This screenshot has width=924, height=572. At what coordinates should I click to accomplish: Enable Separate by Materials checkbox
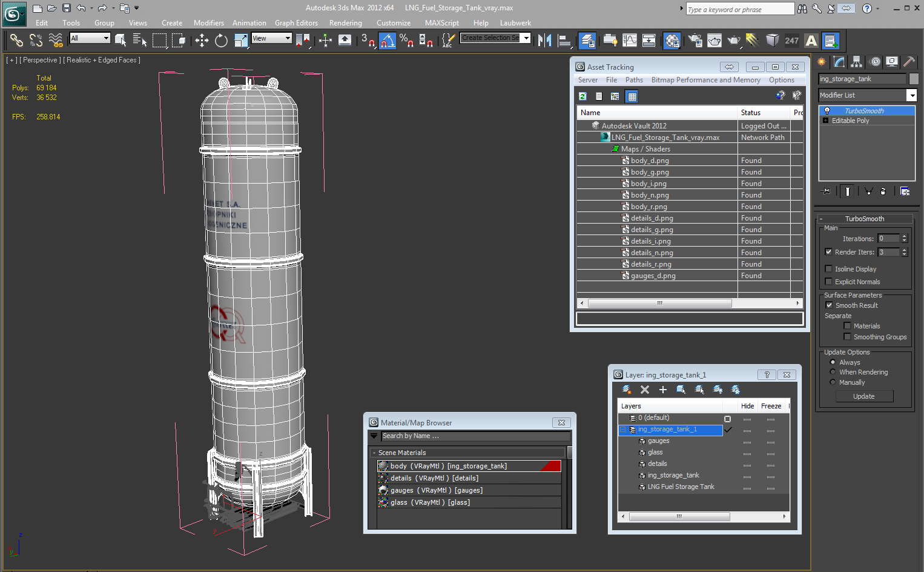847,326
